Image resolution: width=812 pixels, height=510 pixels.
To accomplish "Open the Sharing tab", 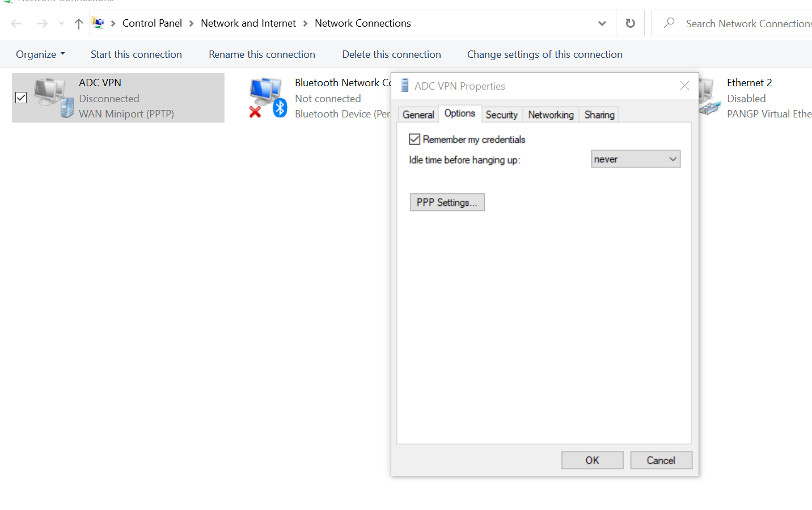I will 599,115.
